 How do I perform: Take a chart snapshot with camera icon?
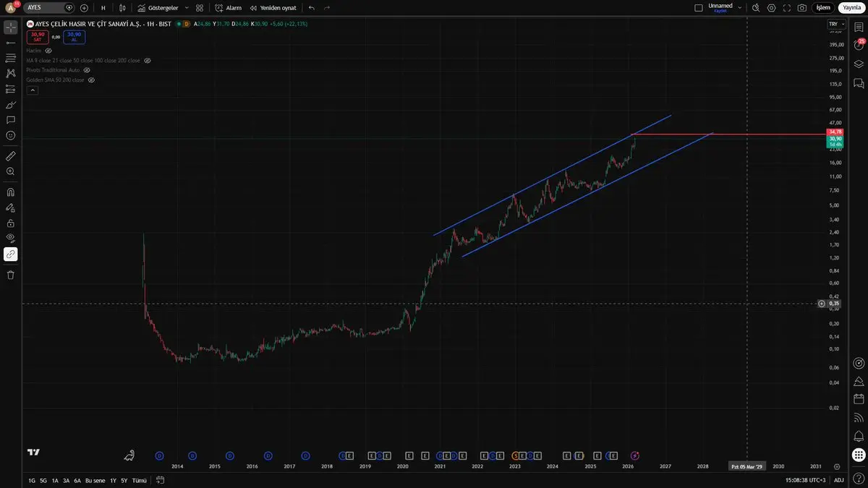(x=802, y=7)
